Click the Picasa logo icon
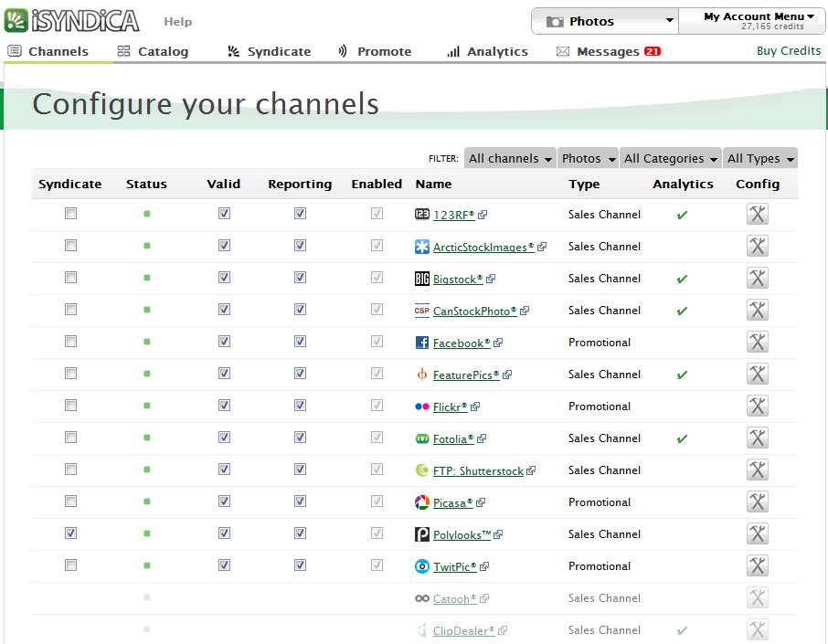The width and height of the screenshot is (828, 644). 422,502
